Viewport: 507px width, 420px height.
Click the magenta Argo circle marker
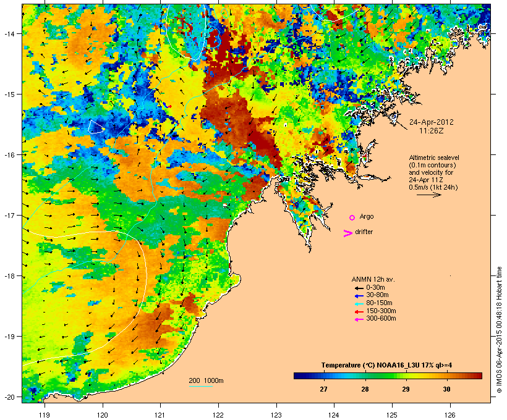(352, 217)
